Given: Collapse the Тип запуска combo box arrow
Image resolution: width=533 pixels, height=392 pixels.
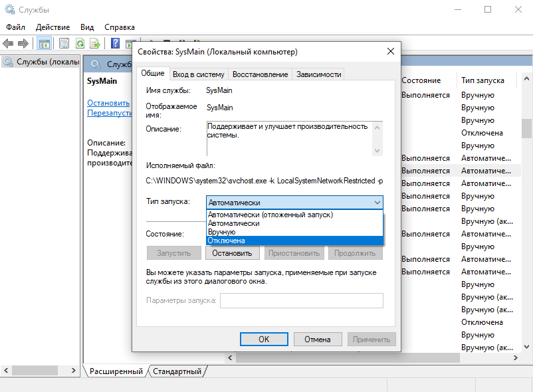Looking at the screenshot, I should tap(377, 202).
